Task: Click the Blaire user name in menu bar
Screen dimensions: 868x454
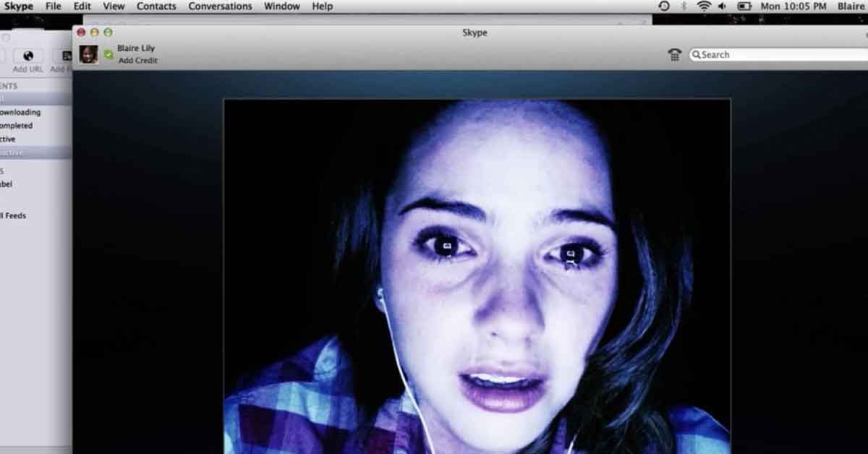Action: (851, 6)
